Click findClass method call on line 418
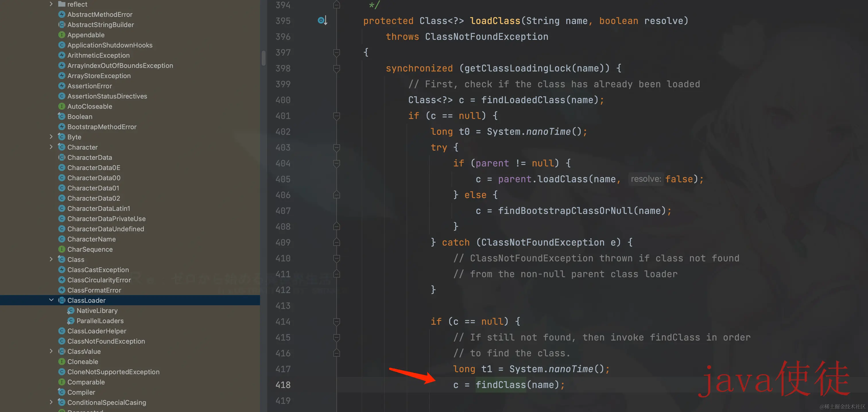This screenshot has height=412, width=868. click(501, 385)
